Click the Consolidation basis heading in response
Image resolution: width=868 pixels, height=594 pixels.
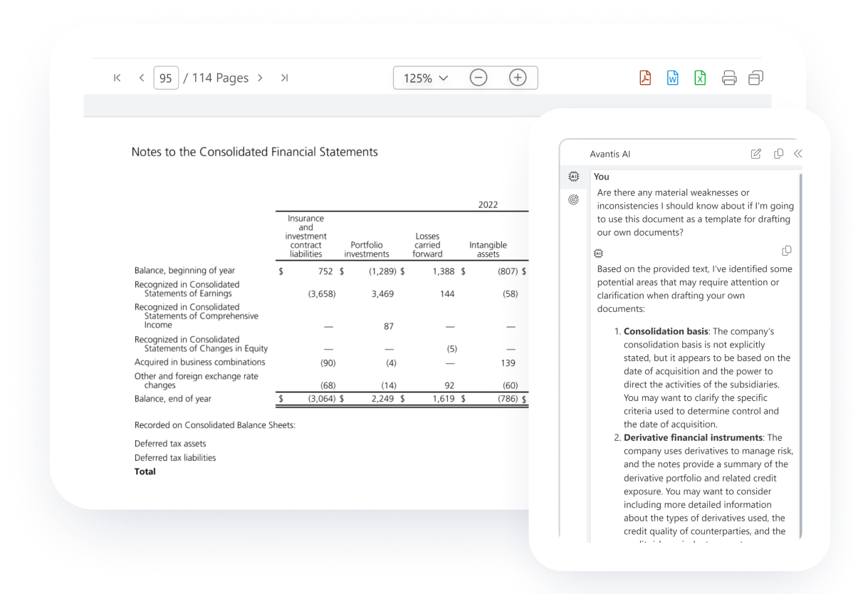(x=666, y=332)
